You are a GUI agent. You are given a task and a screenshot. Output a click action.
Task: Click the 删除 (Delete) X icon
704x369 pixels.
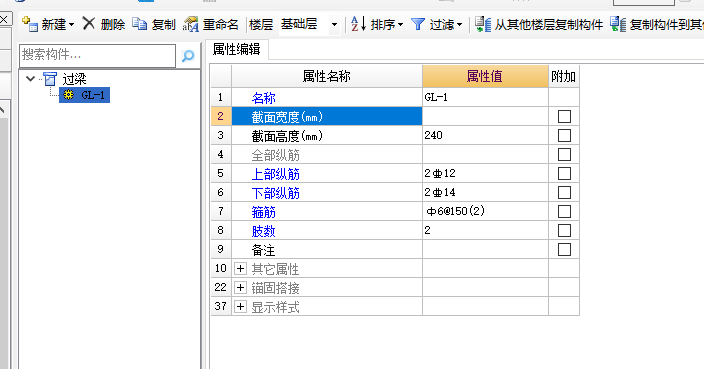click(x=89, y=24)
